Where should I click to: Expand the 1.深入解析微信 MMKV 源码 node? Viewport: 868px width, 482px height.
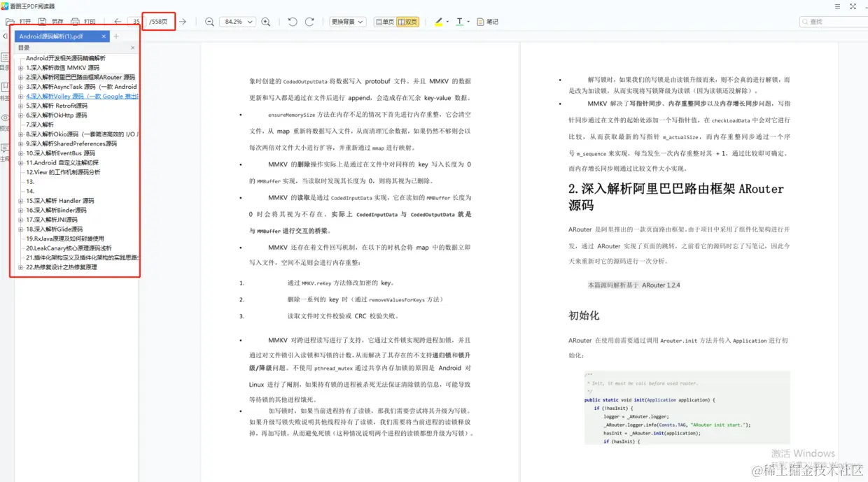click(21, 68)
